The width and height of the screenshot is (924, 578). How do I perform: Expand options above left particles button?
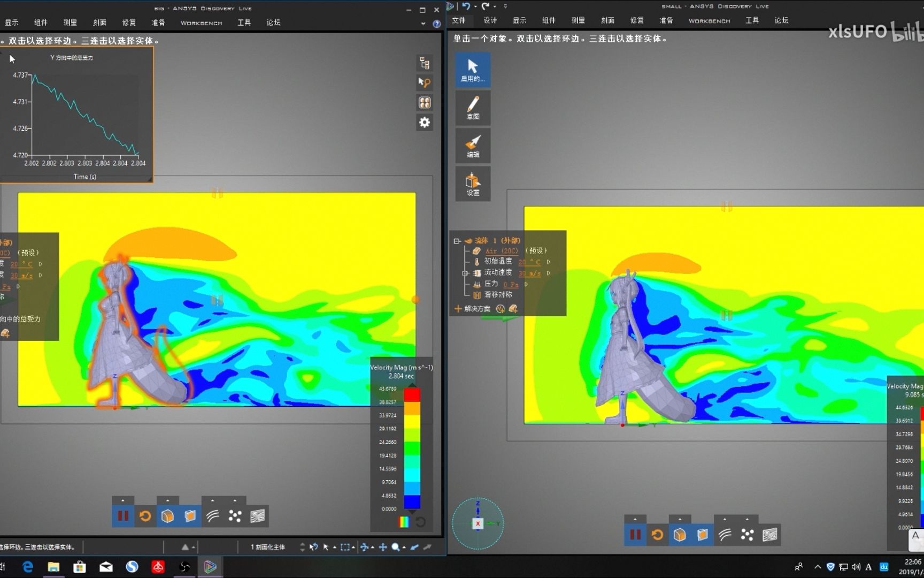pyautogui.click(x=235, y=500)
